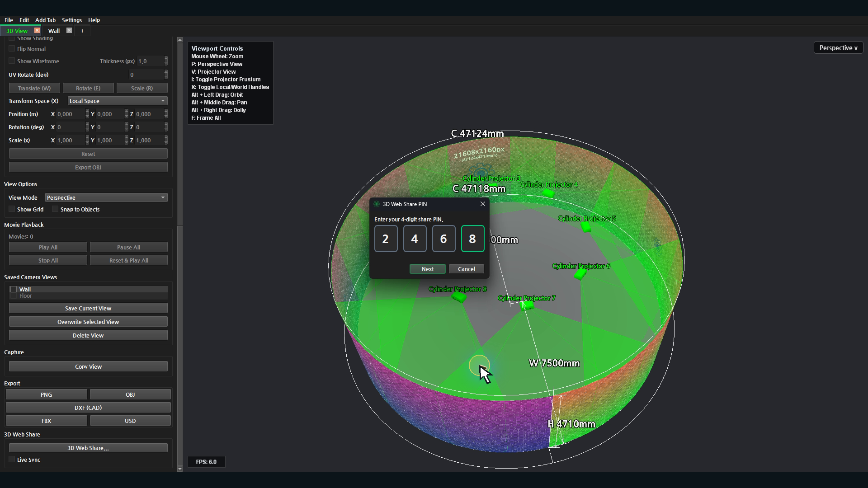
Task: Click Next in the PIN dialog
Action: (428, 269)
